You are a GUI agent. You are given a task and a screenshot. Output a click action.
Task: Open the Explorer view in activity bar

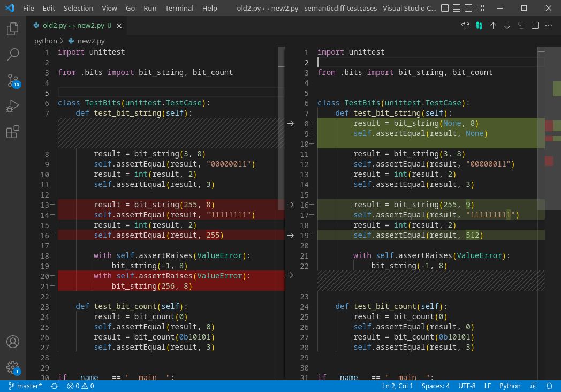pos(12,28)
